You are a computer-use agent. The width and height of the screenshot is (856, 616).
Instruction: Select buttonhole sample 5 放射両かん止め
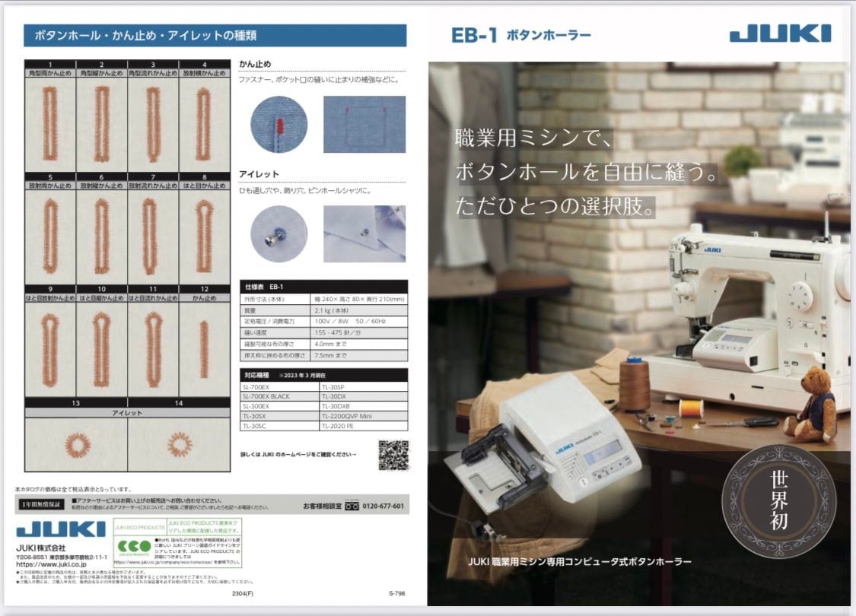pos(50,237)
